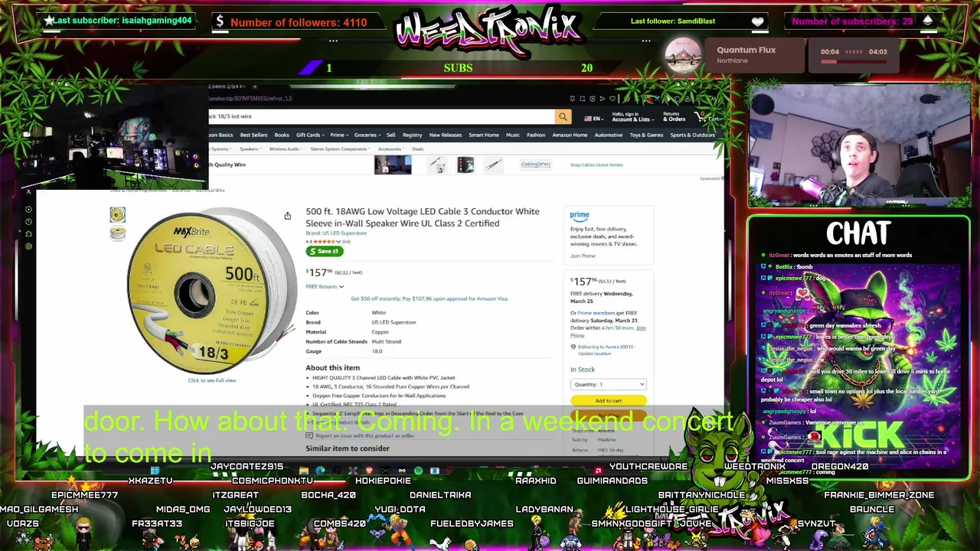Open Amazon Home in nav bar
The image size is (980, 551).
(570, 135)
